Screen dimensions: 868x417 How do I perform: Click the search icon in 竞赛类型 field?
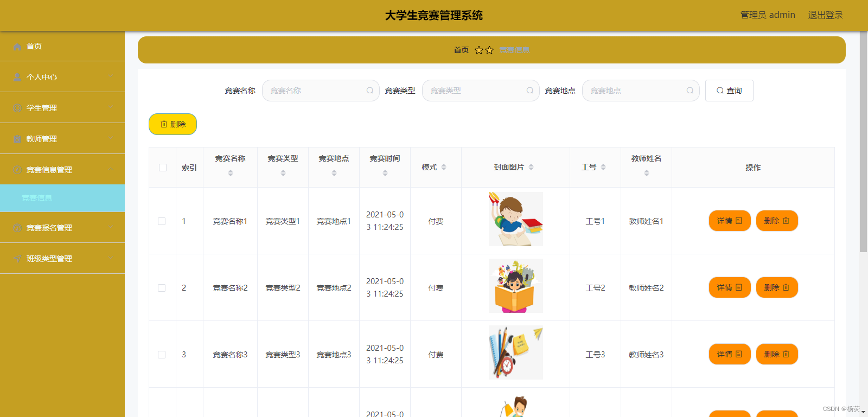tap(530, 91)
